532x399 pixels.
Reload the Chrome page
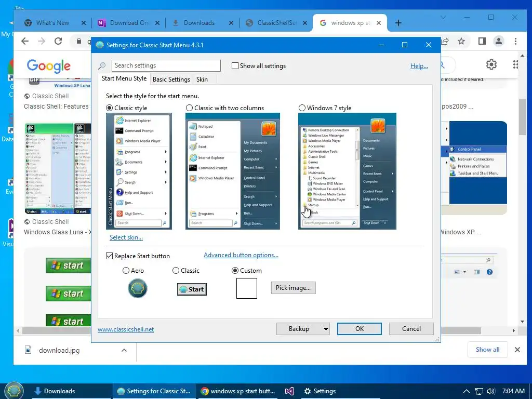pyautogui.click(x=58, y=41)
